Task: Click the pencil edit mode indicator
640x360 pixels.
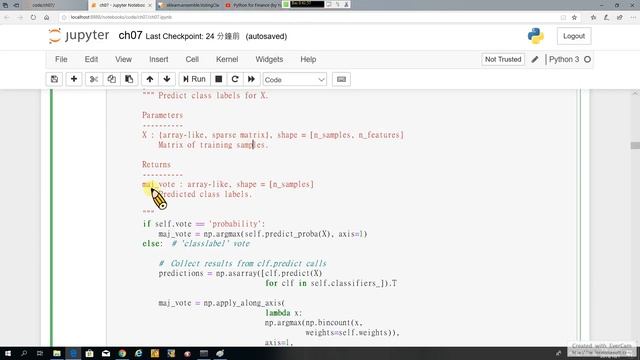Action: [535, 60]
